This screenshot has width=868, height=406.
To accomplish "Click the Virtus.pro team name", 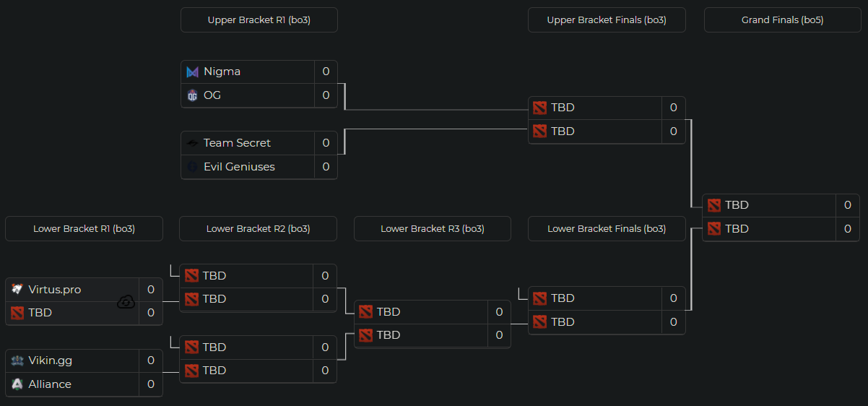I will [55, 290].
